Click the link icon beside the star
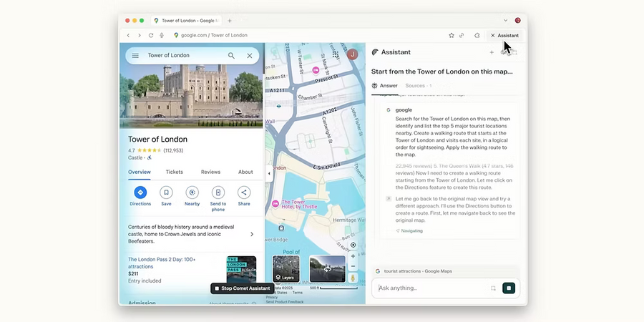The image size is (644, 322). tap(462, 35)
